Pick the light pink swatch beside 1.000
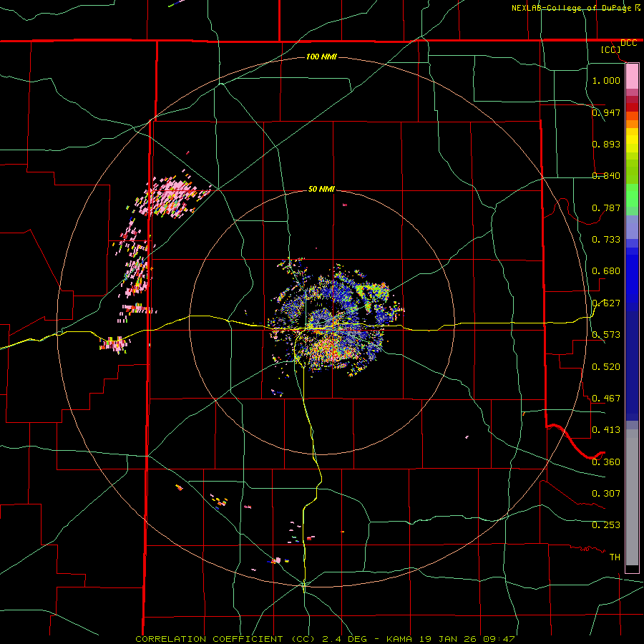Viewport: 644px width, 644px height. [632, 77]
